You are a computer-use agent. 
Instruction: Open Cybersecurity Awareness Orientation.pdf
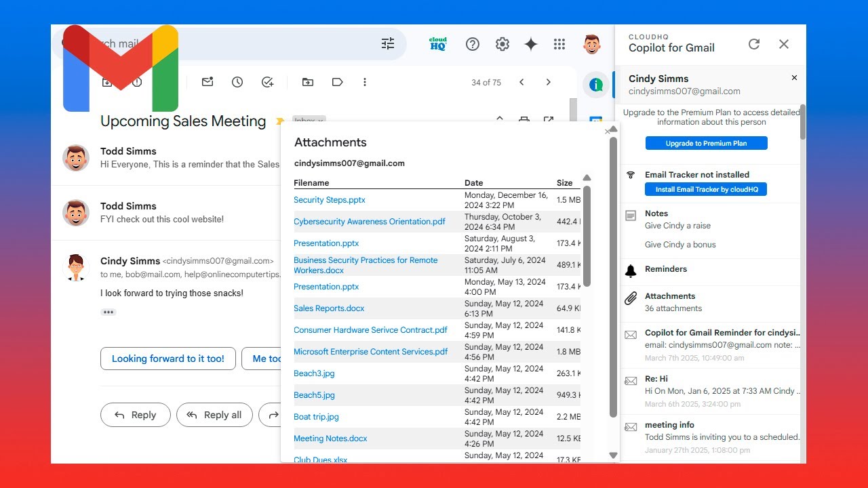coord(370,222)
